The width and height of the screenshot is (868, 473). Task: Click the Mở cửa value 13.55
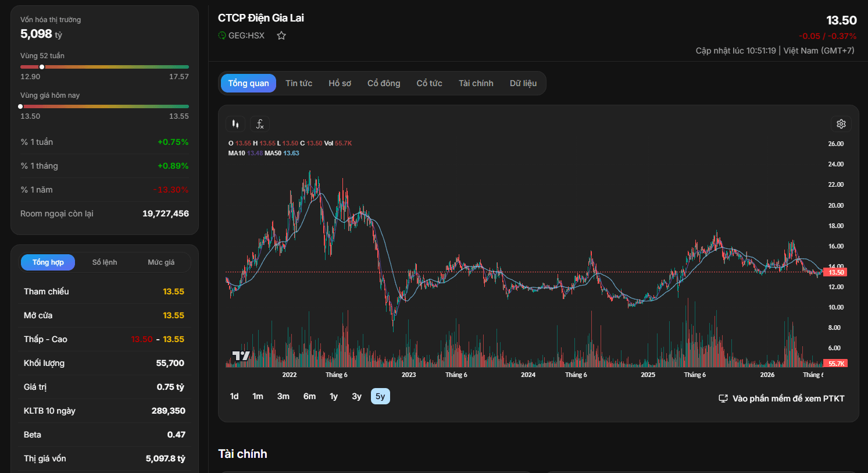pos(173,315)
